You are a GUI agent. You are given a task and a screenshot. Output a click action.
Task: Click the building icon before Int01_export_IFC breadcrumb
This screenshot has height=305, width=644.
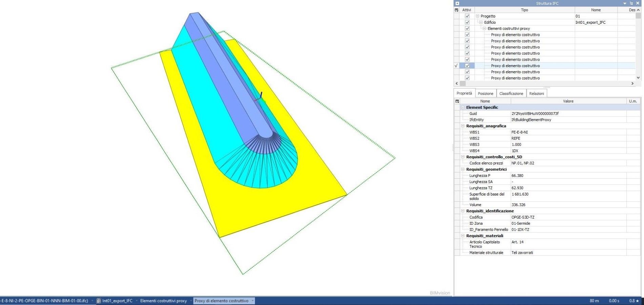click(x=99, y=301)
